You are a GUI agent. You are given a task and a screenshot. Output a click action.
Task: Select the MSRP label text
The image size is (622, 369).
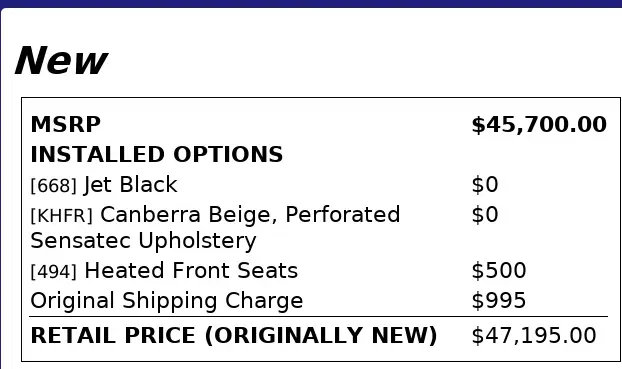point(65,125)
